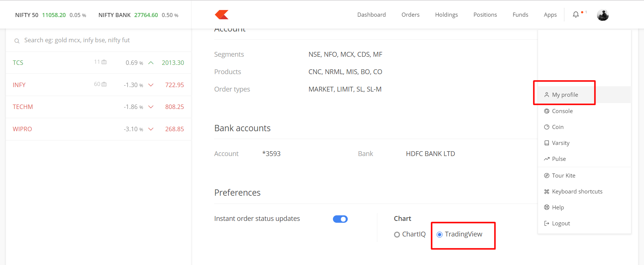Click the instrument search field
Image resolution: width=644 pixels, height=265 pixels.
(99, 40)
